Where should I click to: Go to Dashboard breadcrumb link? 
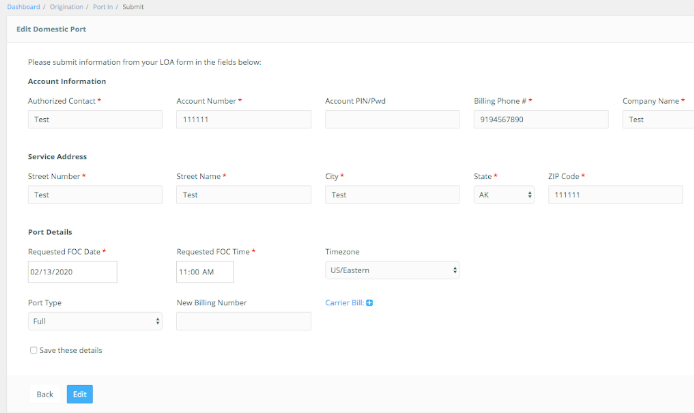(x=23, y=7)
